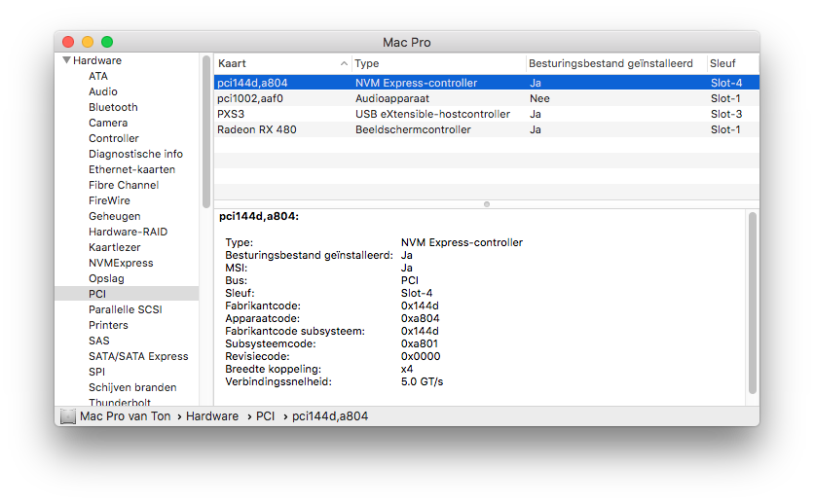Close the Mac Pro window
Screen dimensions: 814x504
pyautogui.click(x=68, y=42)
